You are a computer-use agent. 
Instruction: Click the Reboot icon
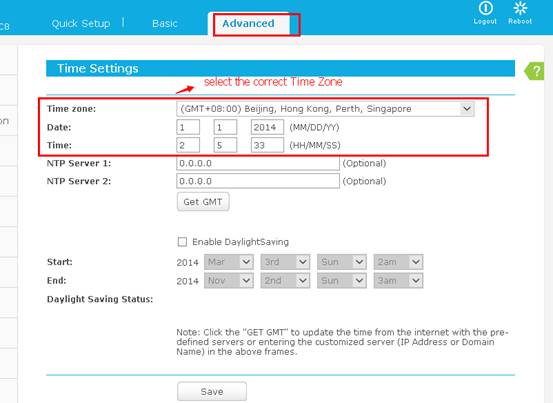pyautogui.click(x=520, y=8)
